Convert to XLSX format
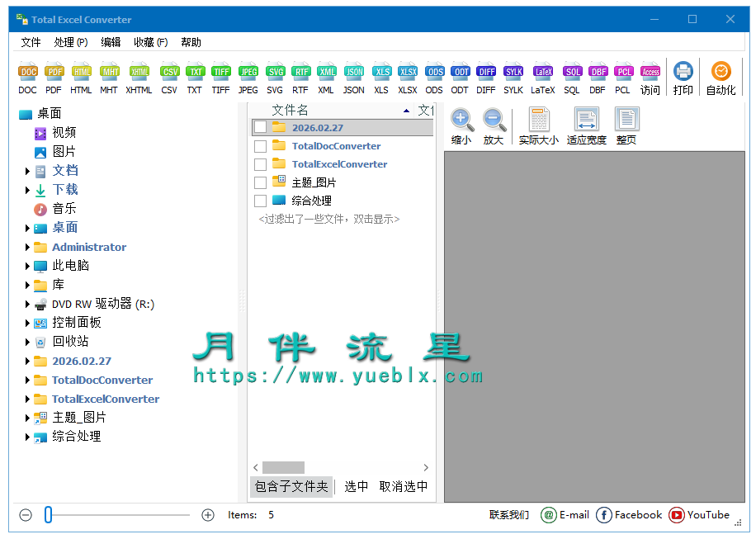 pos(408,78)
